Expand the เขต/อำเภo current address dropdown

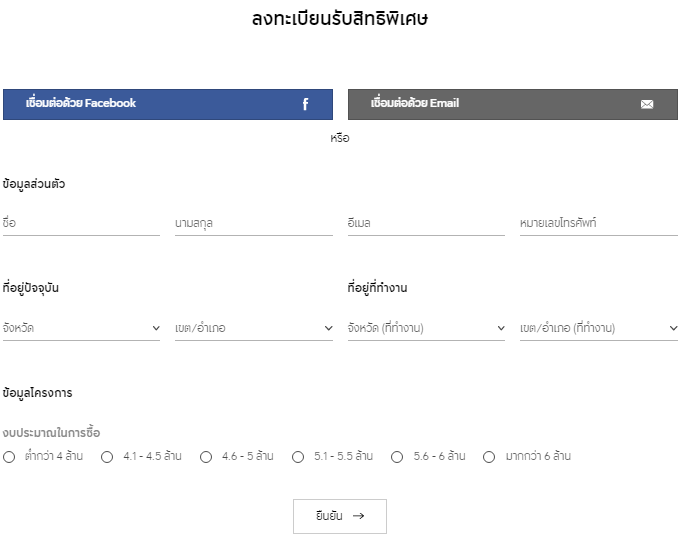pyautogui.click(x=254, y=328)
